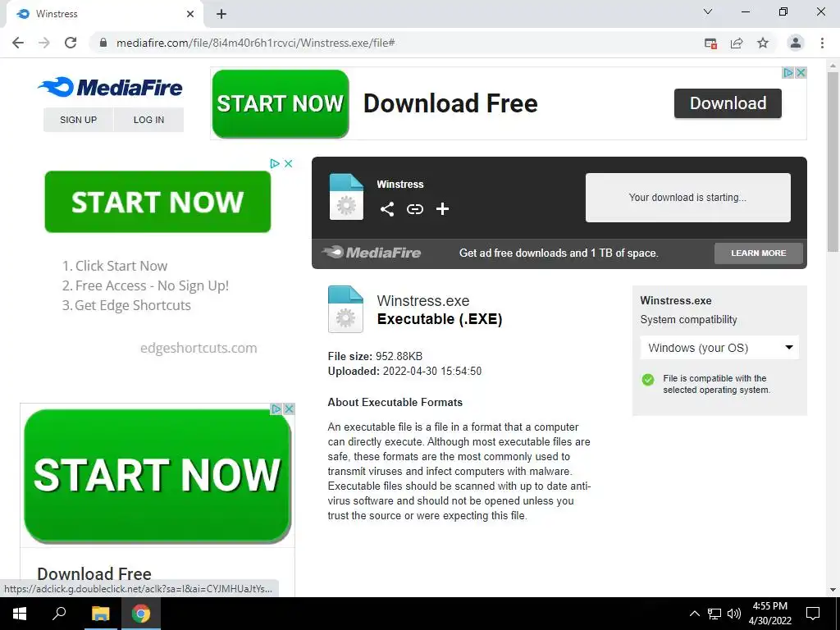This screenshot has width=840, height=630.
Task: Close the left sidebar ad with X
Action: [288, 163]
